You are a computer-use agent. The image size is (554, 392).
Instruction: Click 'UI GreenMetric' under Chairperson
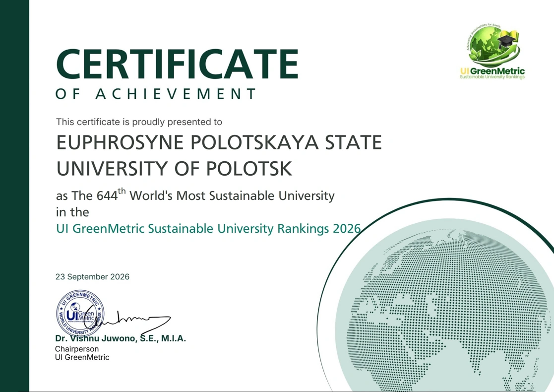tap(82, 357)
